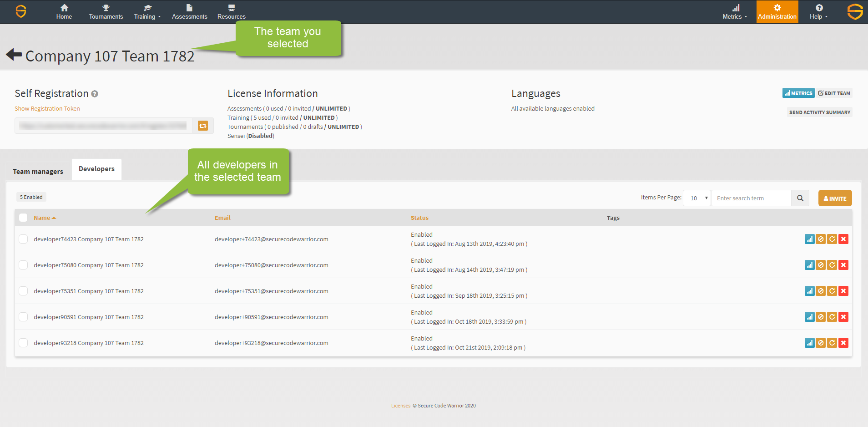The height and width of the screenshot is (427, 868).
Task: Switch to the Team managers tab
Action: tap(38, 171)
